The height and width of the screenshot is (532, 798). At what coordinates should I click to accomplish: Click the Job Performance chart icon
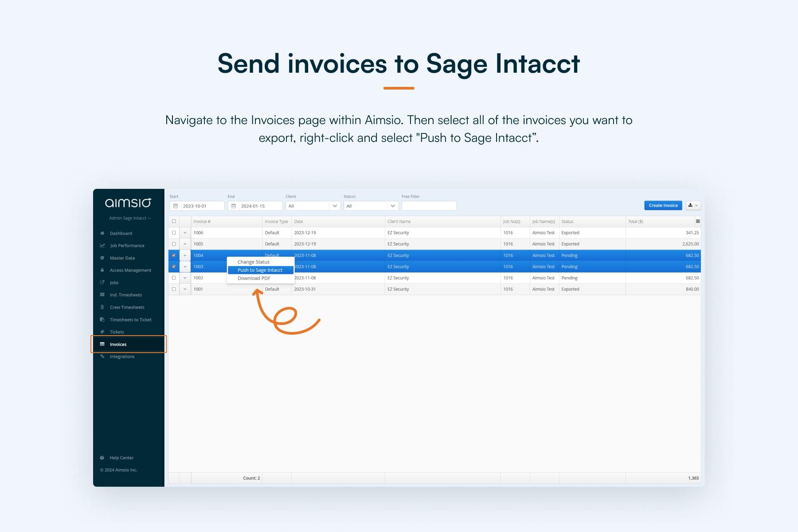tap(102, 246)
